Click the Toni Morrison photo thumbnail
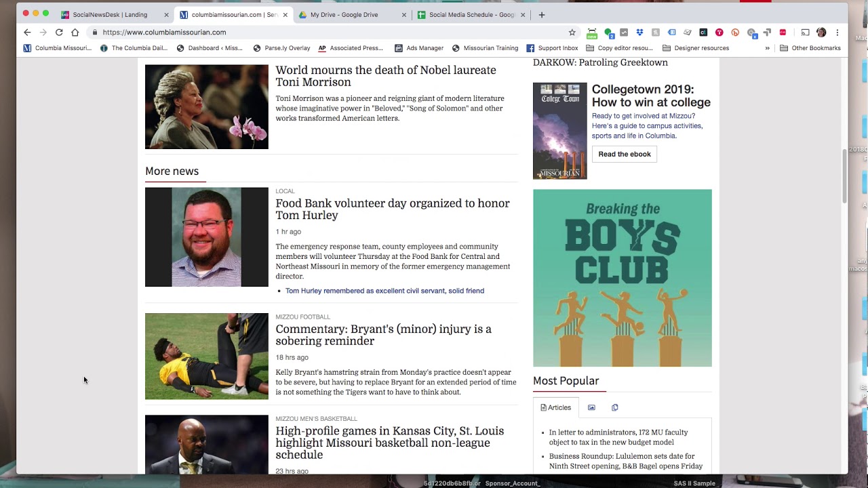This screenshot has height=488, width=868. tap(207, 106)
